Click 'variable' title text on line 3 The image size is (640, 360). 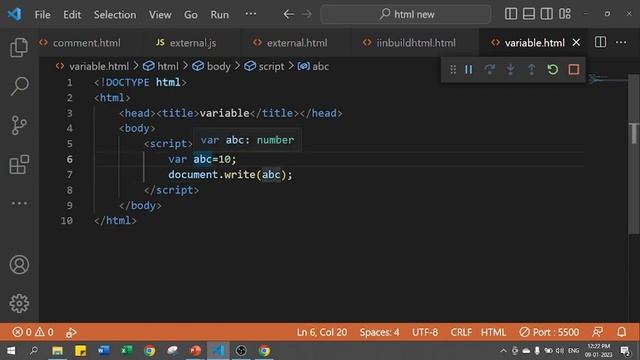224,113
